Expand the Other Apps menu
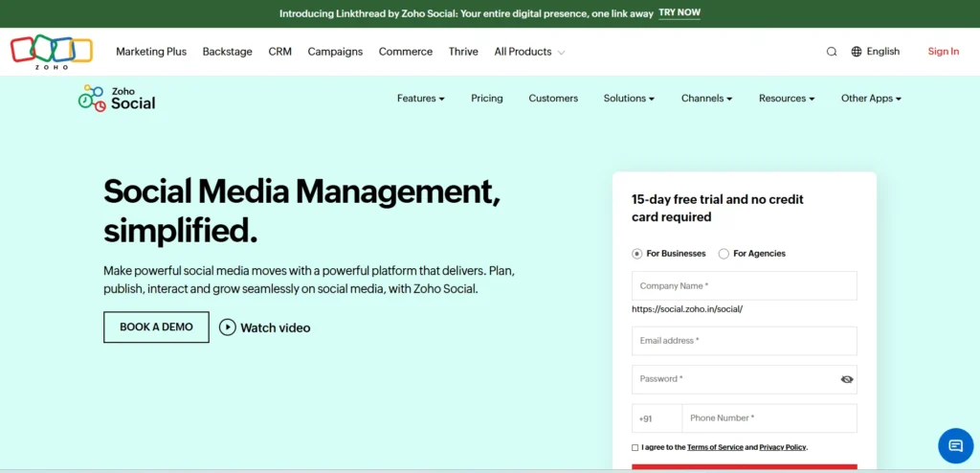This screenshot has height=473, width=980. click(x=871, y=99)
